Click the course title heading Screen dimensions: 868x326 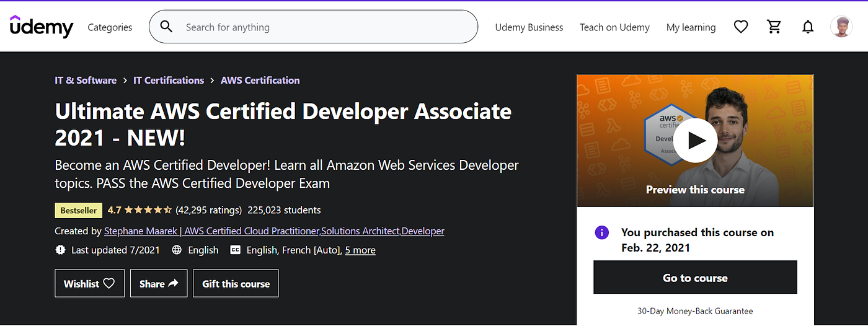283,124
